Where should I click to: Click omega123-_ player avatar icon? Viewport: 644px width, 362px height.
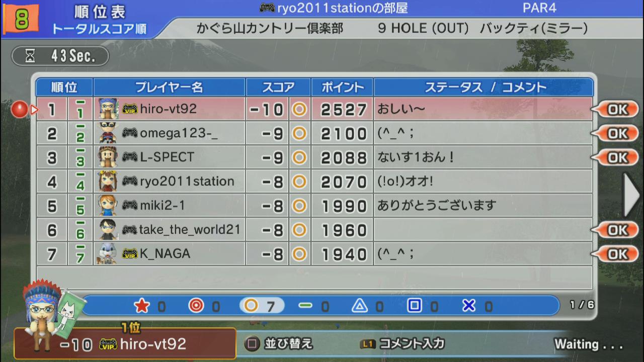coord(108,133)
